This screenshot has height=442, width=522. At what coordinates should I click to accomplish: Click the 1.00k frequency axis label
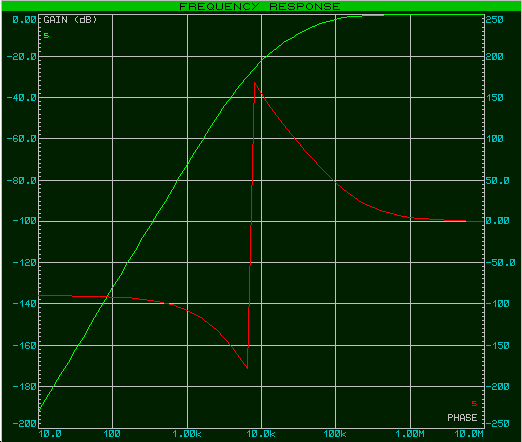point(187,434)
